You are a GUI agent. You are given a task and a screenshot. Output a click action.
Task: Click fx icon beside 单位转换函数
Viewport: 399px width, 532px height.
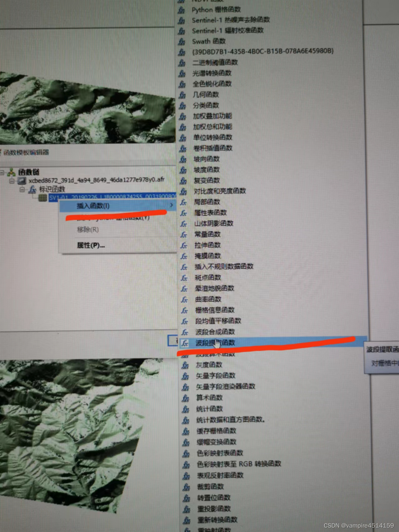pyautogui.click(x=183, y=138)
